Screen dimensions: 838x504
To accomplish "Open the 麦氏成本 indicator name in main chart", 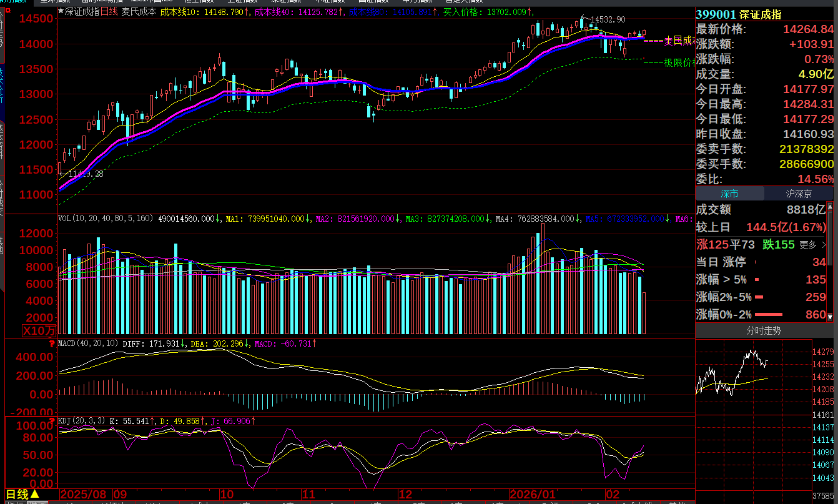I will click(x=139, y=11).
